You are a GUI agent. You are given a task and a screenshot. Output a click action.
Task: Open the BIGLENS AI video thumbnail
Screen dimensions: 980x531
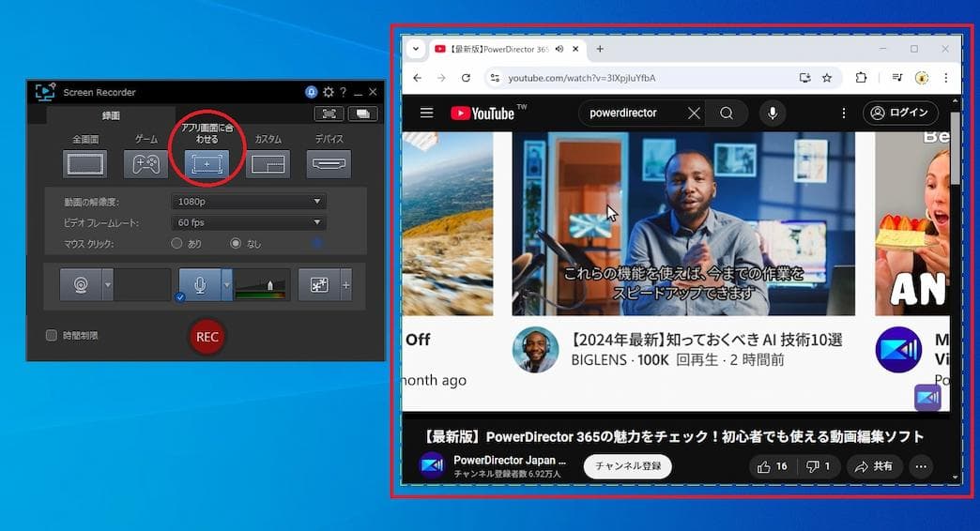[683, 223]
